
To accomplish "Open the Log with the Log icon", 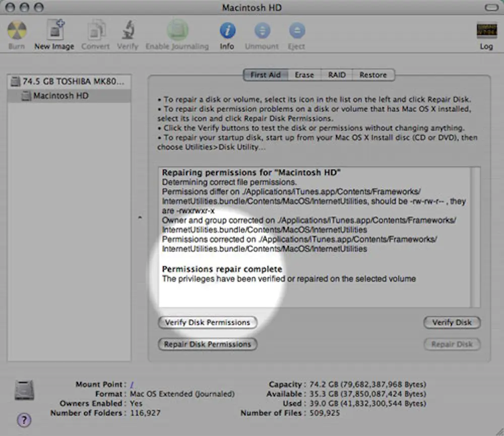I will [x=486, y=30].
